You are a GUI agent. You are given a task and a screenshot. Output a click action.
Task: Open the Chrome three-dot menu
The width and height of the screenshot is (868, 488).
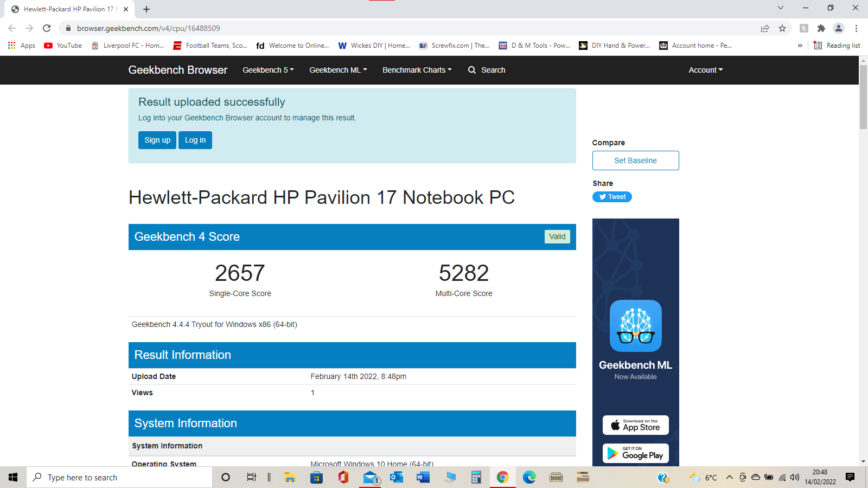pos(856,28)
